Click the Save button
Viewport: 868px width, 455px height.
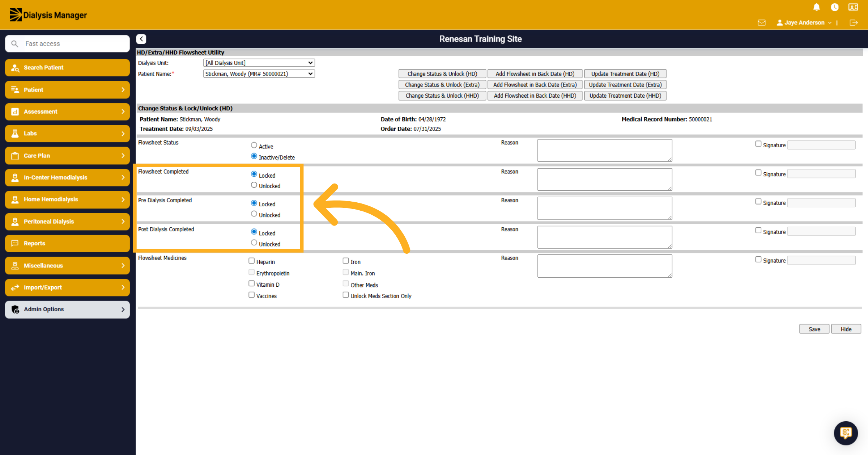pyautogui.click(x=814, y=329)
